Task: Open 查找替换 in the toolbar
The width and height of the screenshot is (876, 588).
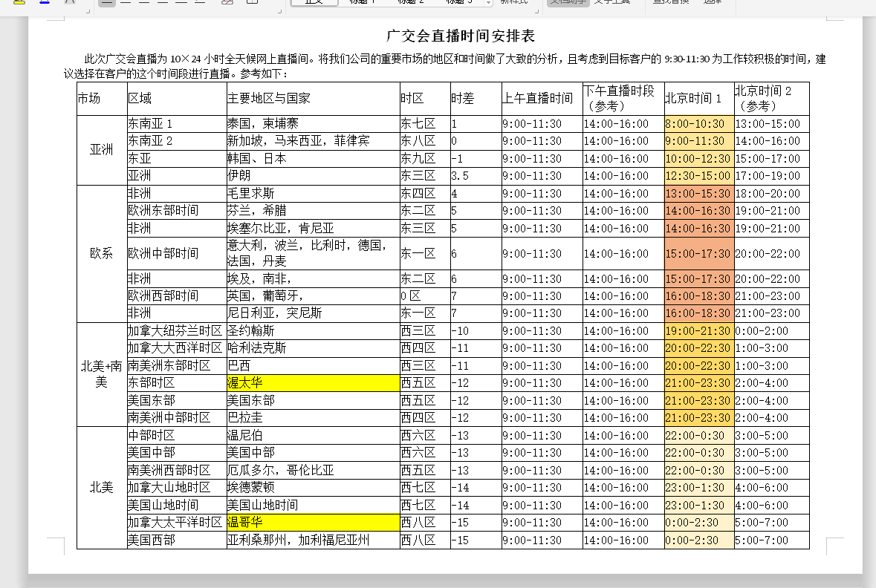Action: 671,2
